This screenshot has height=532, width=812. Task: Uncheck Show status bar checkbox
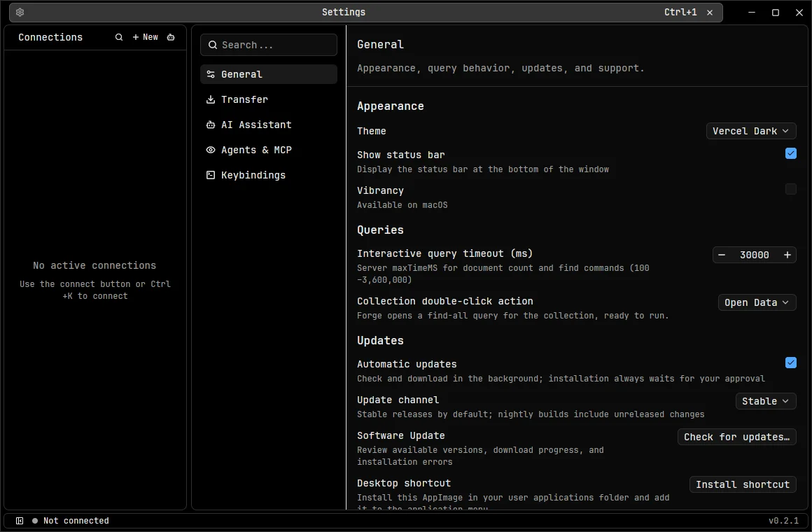point(791,153)
